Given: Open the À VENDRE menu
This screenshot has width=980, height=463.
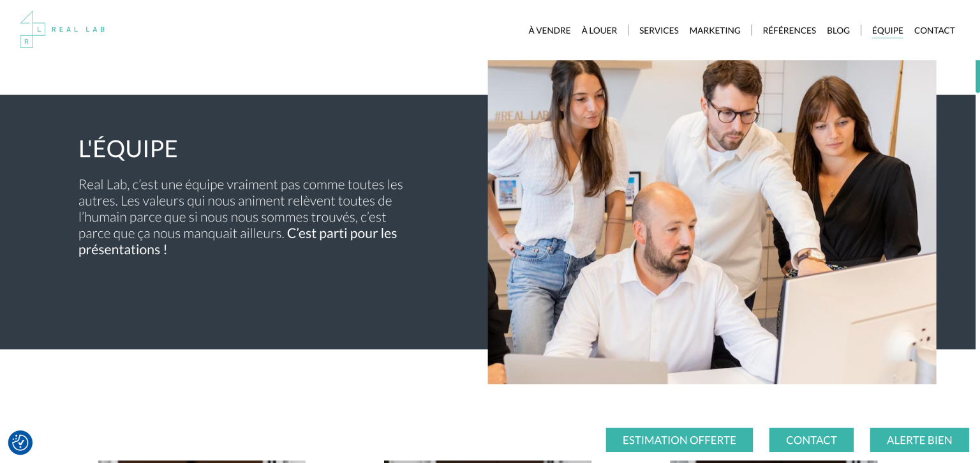Looking at the screenshot, I should 549,30.
